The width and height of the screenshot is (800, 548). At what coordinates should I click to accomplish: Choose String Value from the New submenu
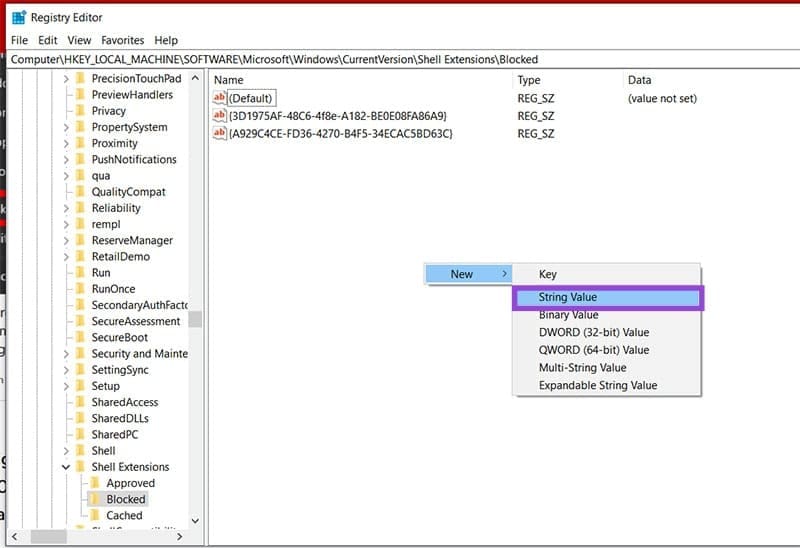click(x=607, y=297)
